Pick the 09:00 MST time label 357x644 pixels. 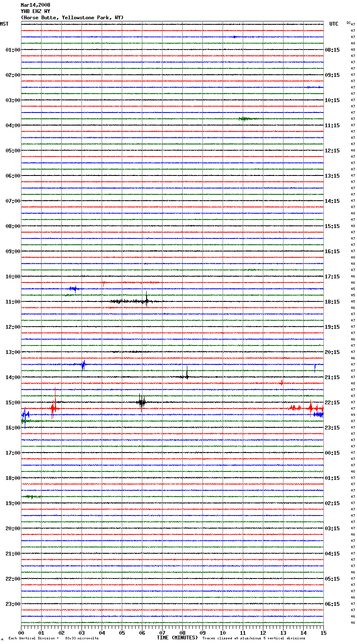(x=13, y=251)
